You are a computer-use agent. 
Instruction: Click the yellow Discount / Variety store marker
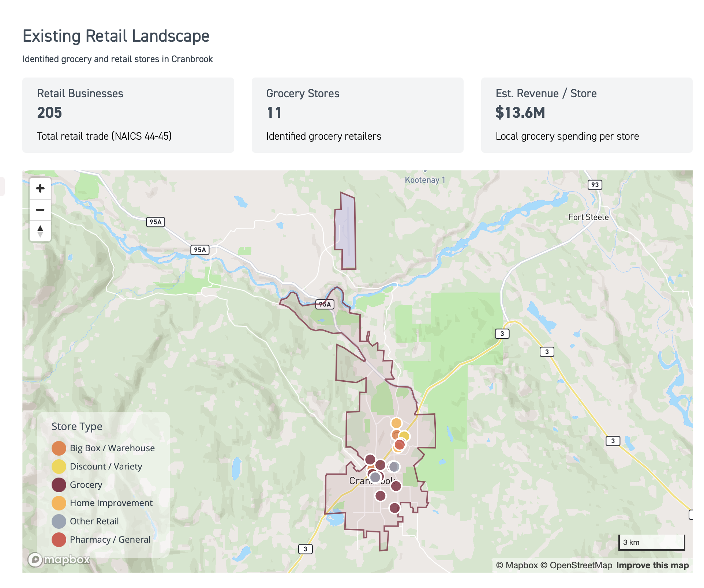[x=404, y=436]
